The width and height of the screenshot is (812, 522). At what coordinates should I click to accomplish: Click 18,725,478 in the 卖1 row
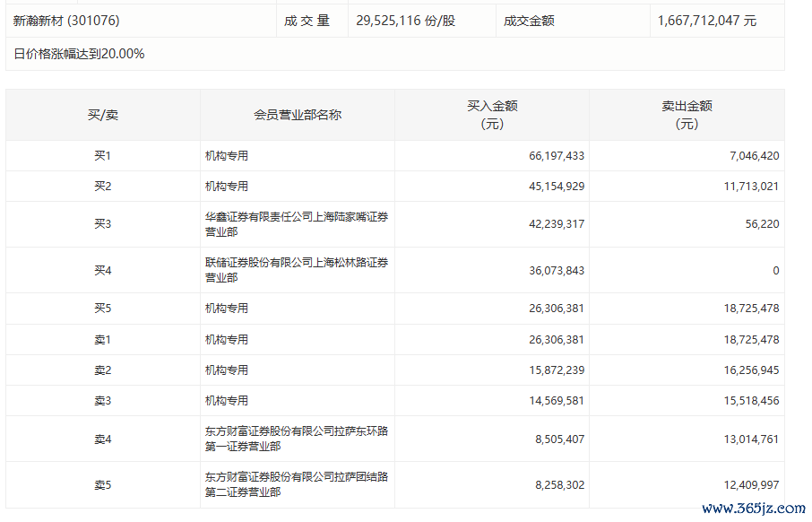pyautogui.click(x=751, y=340)
